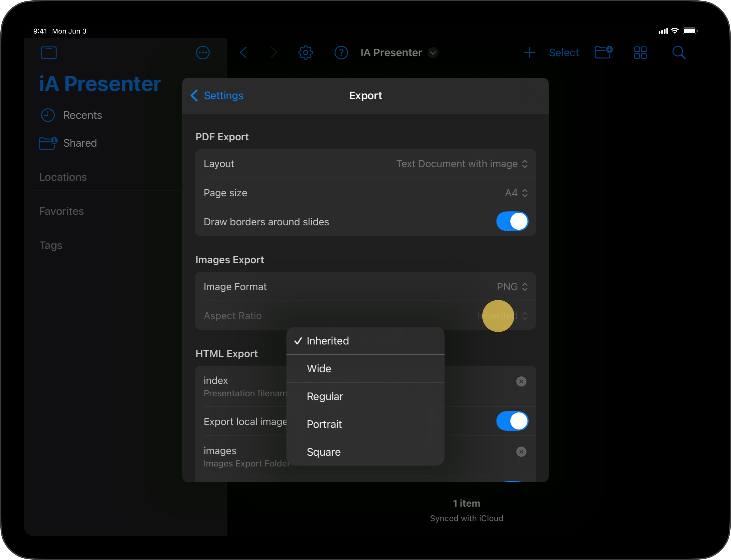Image resolution: width=731 pixels, height=560 pixels.
Task: Click the Export panel title
Action: [365, 96]
